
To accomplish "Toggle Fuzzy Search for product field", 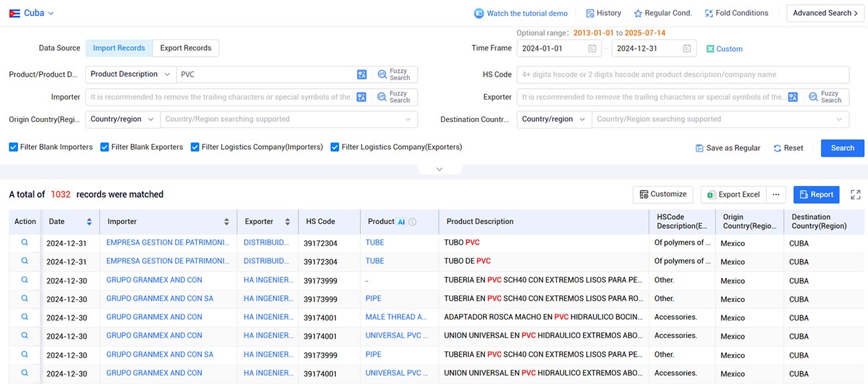I will 394,75.
